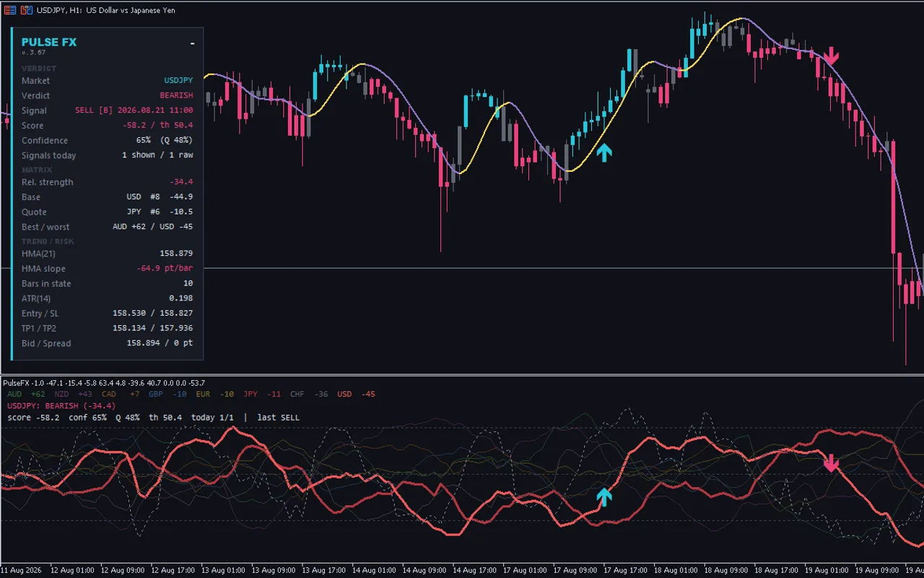Viewport: 924px width, 578px height.
Task: Click the 14 Aug 09:00 time axis label
Action: tap(424, 571)
